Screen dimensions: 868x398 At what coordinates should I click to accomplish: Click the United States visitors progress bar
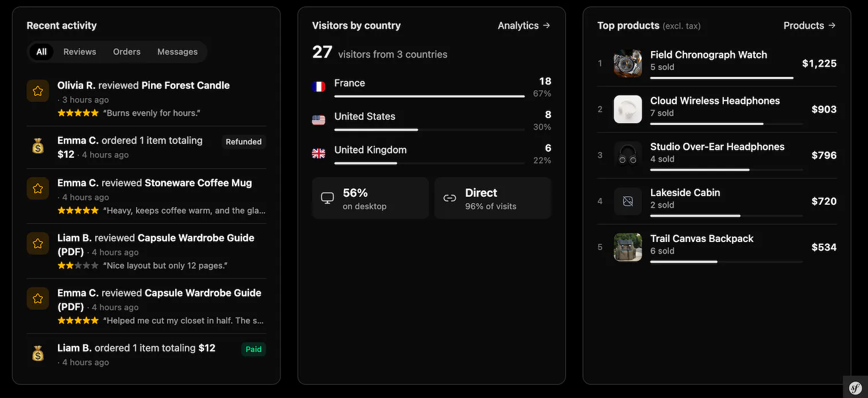pyautogui.click(x=429, y=130)
